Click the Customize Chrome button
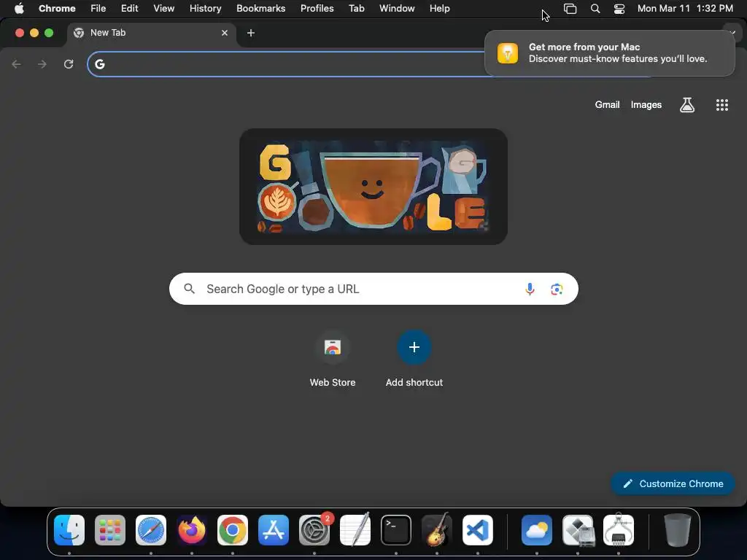This screenshot has width=747, height=560. [673, 483]
